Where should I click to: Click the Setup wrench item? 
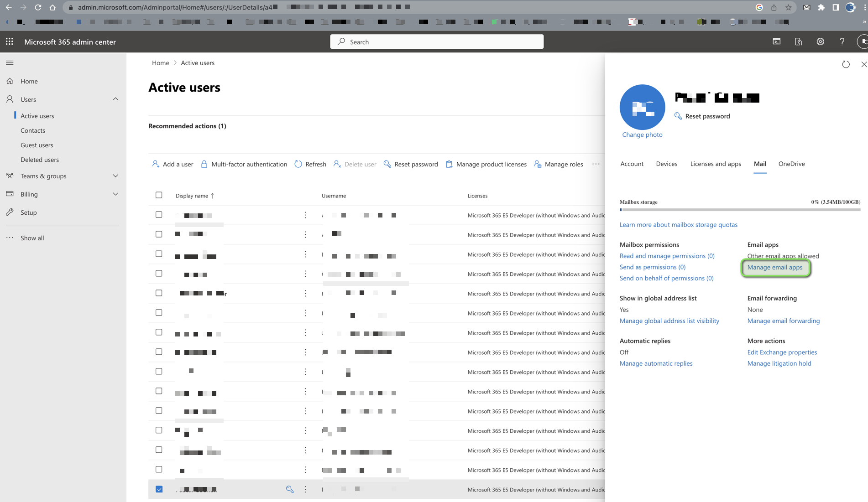click(x=28, y=212)
